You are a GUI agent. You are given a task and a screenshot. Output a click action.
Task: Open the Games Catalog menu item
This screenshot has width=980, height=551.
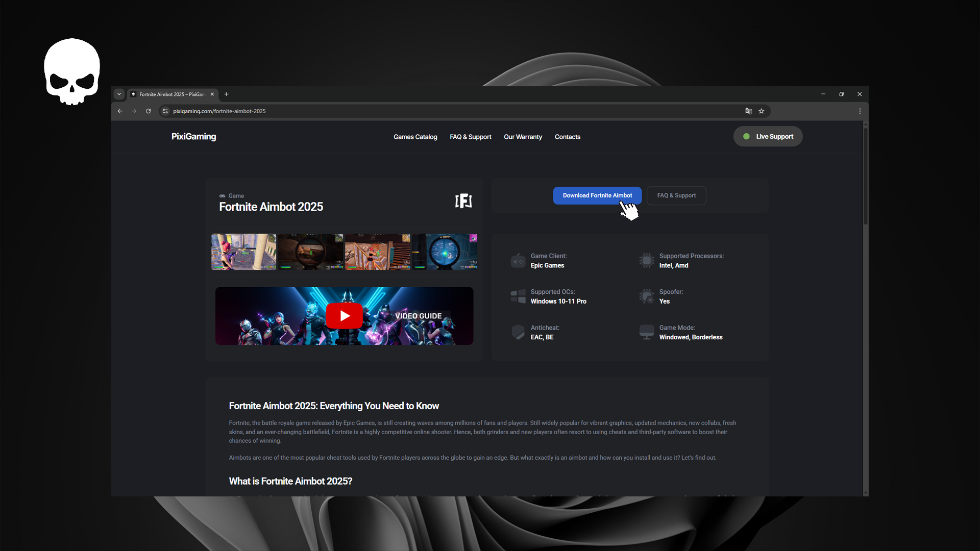coord(415,137)
